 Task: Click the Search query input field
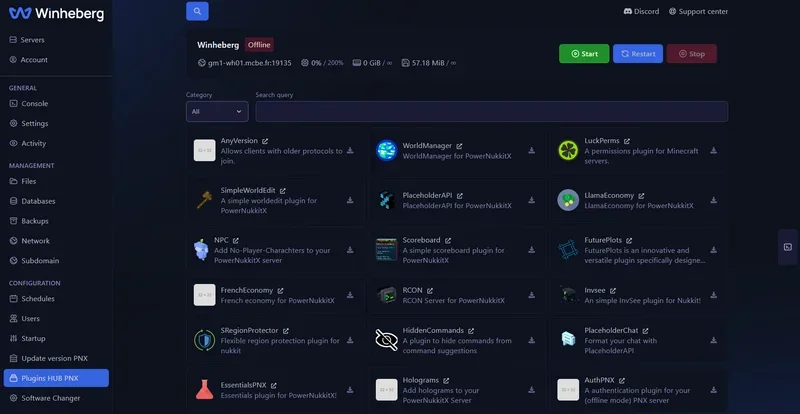[x=492, y=111]
